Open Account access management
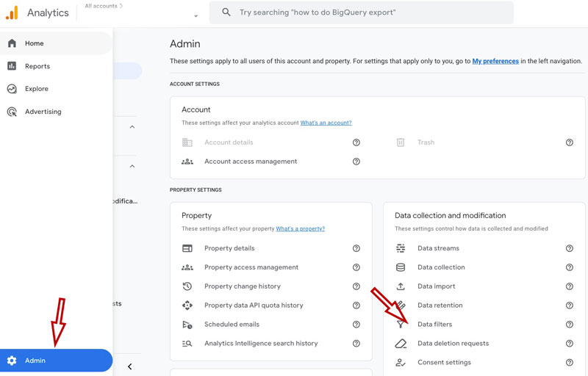 coord(251,162)
